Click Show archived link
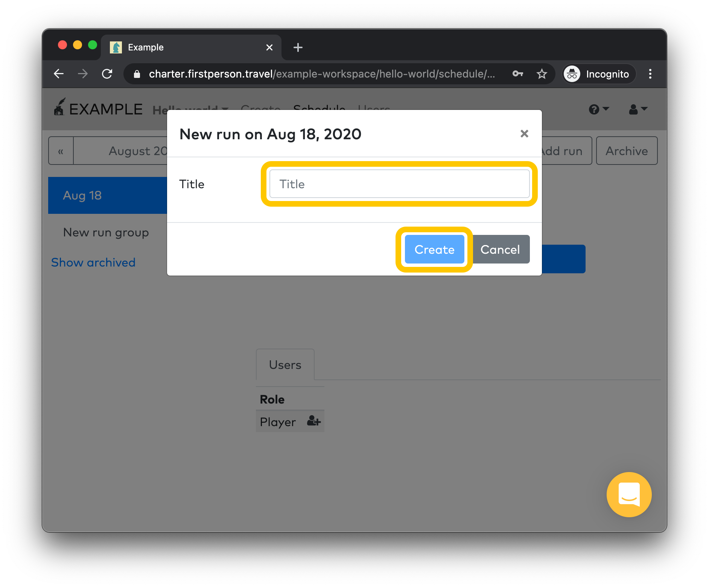The image size is (709, 588). pyautogui.click(x=93, y=262)
